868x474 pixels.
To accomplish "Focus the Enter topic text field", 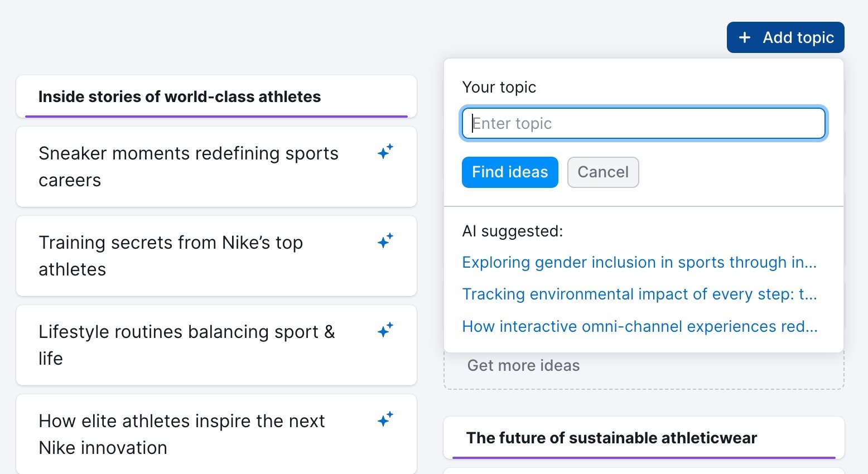I will [643, 123].
